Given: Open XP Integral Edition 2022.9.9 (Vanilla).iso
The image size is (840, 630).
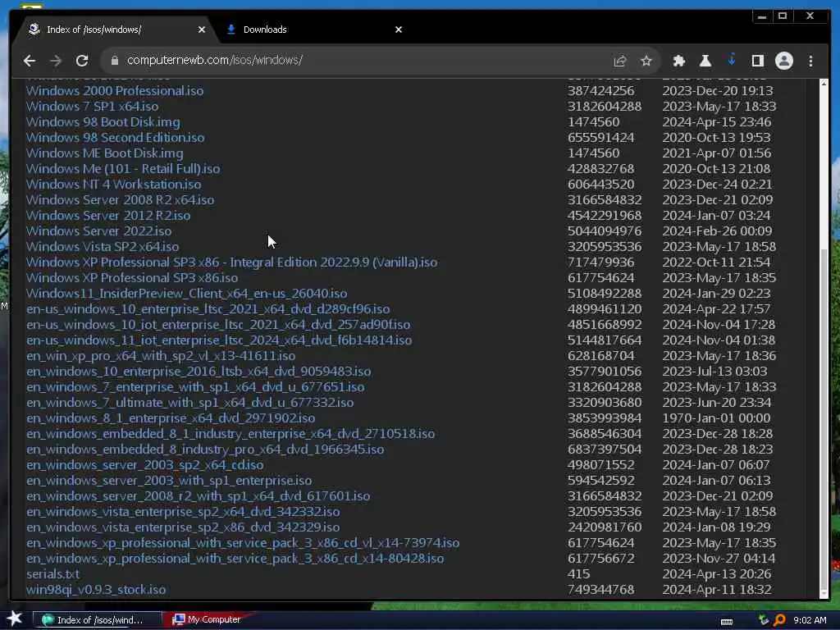Looking at the screenshot, I should (231, 262).
